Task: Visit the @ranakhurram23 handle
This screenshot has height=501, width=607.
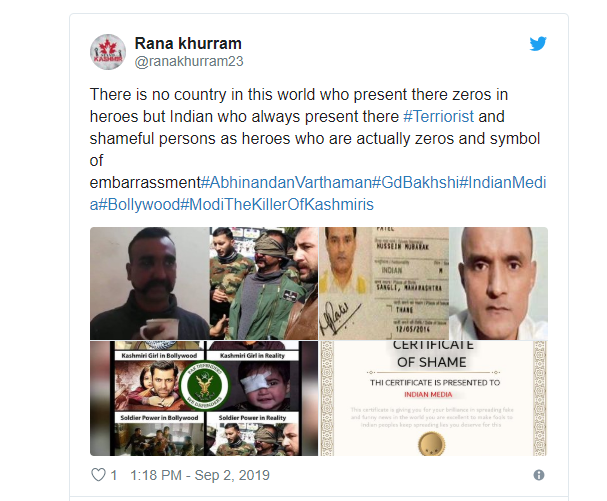Action: (x=189, y=61)
